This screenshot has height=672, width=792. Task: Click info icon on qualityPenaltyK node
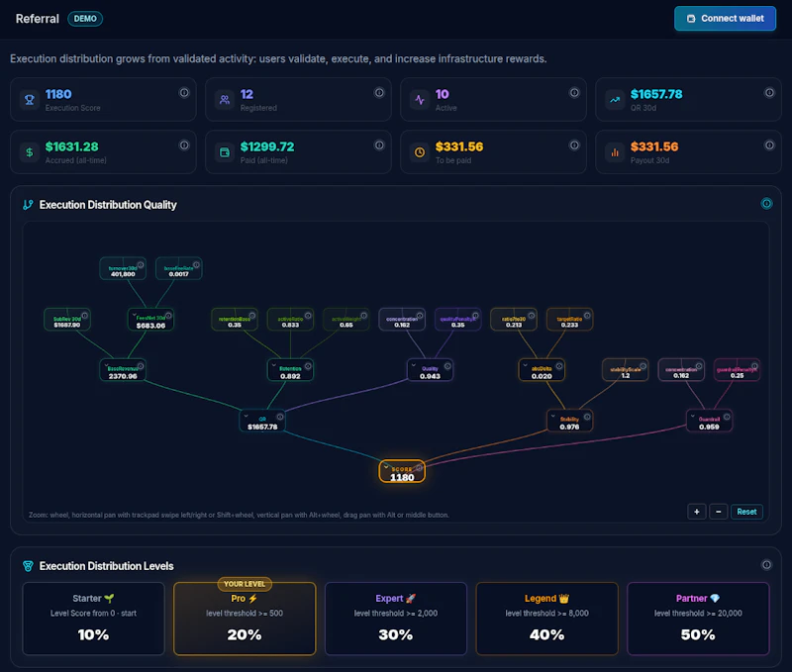[x=475, y=316]
